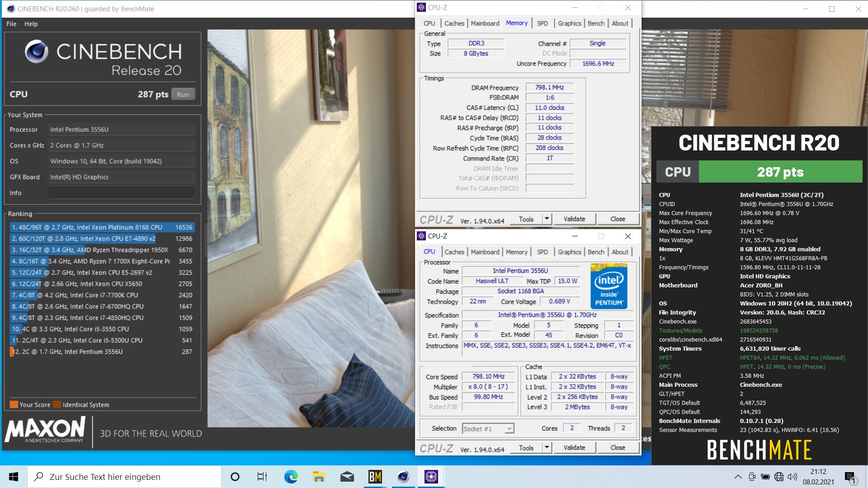Click the Cinebench logo icon in title bar

point(11,9)
